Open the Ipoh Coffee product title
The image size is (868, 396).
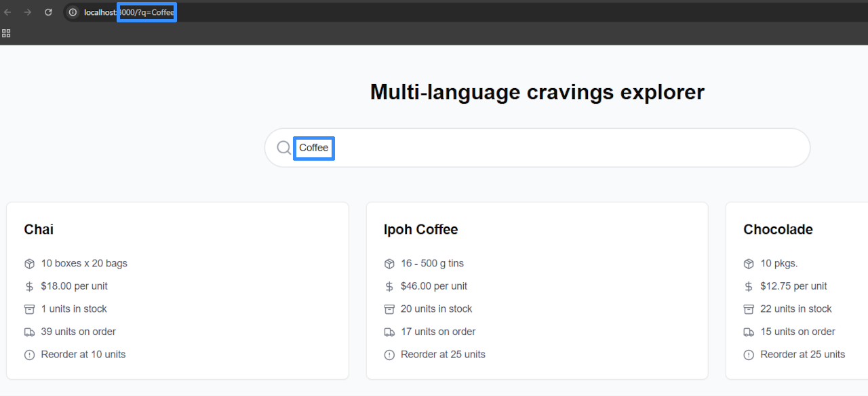[x=420, y=229]
